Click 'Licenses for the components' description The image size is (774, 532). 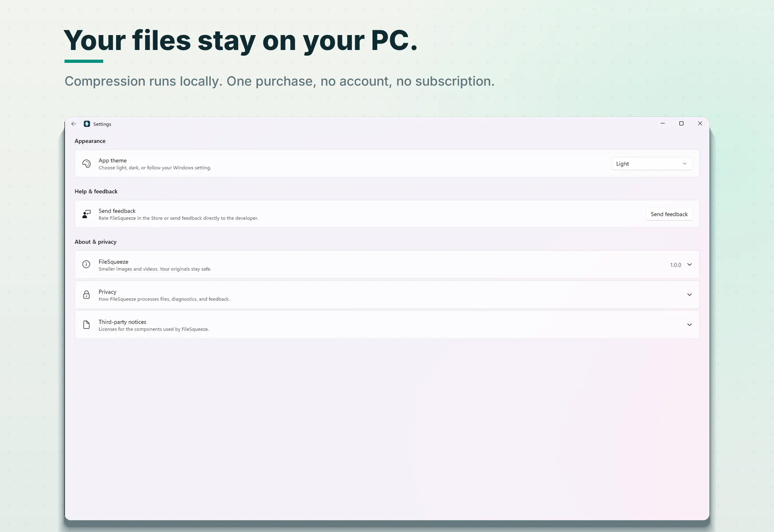pyautogui.click(x=154, y=329)
